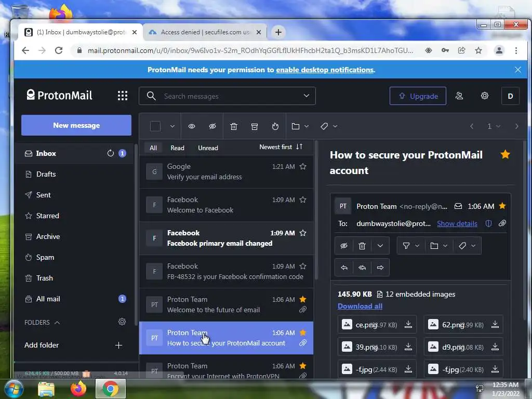Image resolution: width=532 pixels, height=399 pixels.
Task: Unstar the message title gold star
Action: [x=505, y=155]
